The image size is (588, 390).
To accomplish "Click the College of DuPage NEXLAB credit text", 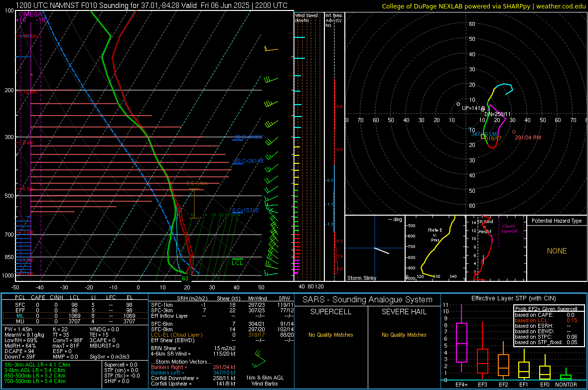I will tap(483, 6).
